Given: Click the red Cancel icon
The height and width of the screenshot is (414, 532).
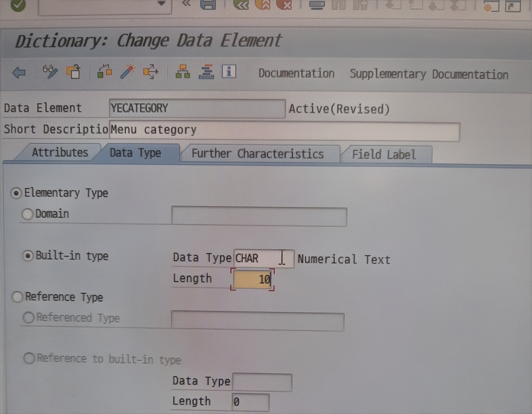Looking at the screenshot, I should [284, 4].
